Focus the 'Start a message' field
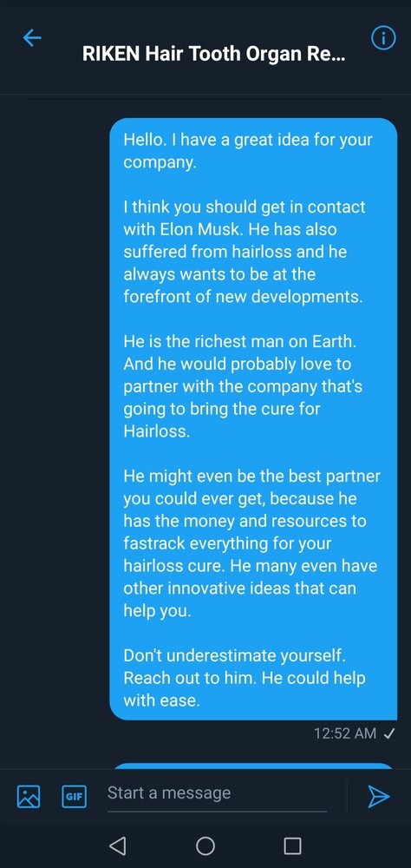The image size is (411, 868). point(217,793)
